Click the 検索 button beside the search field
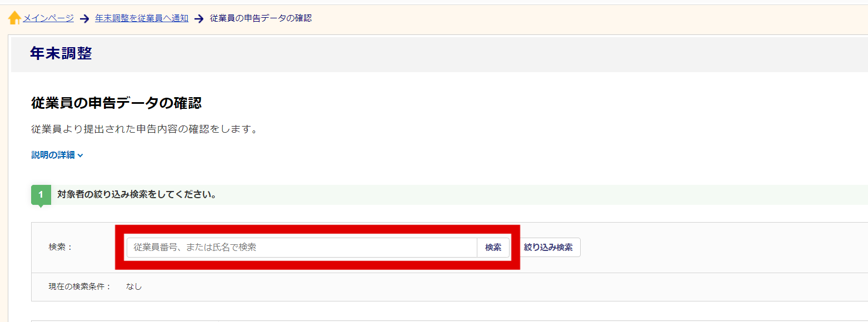The width and height of the screenshot is (868, 322). 493,248
